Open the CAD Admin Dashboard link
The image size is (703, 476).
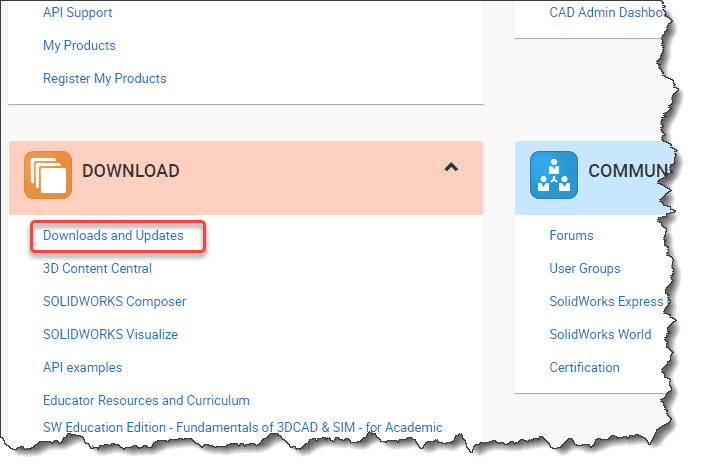(606, 13)
